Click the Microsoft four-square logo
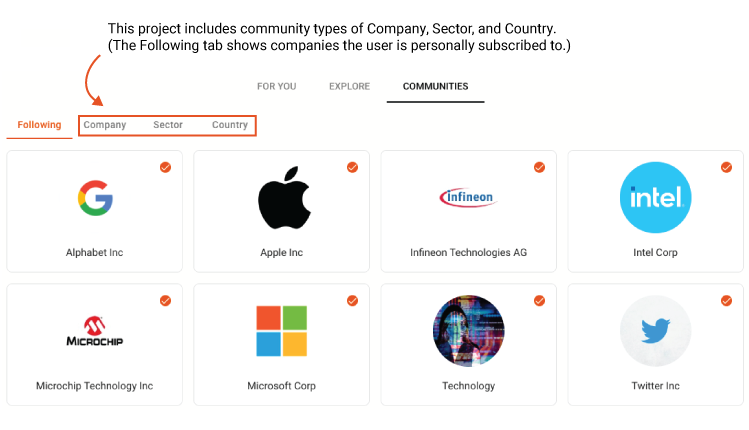Viewport: 749px width, 430px height. [x=281, y=331]
